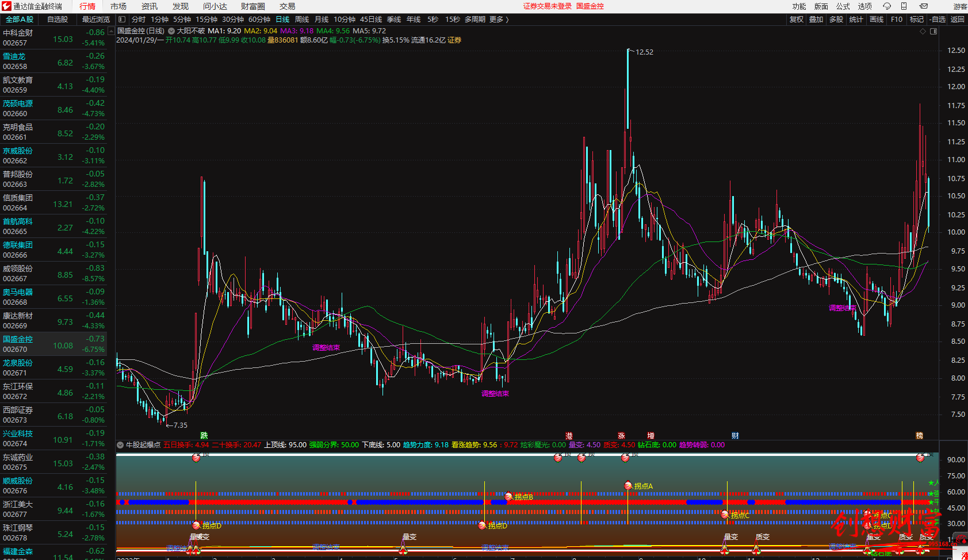Expand 更多 period options
This screenshot has width=968, height=560.
pos(499,20)
